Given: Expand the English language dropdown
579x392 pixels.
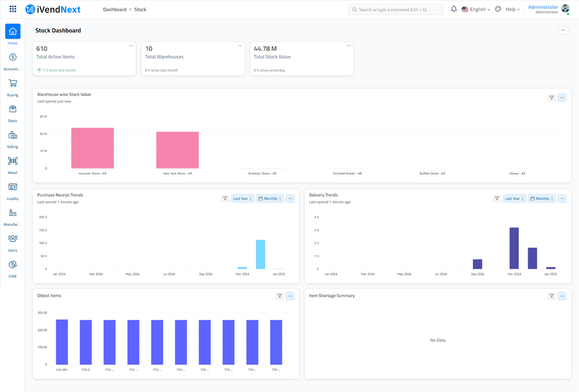Looking at the screenshot, I should click(476, 9).
